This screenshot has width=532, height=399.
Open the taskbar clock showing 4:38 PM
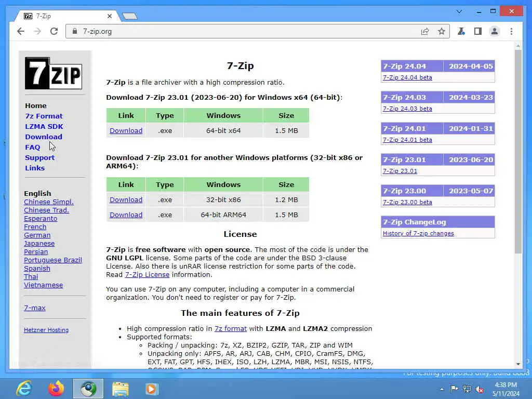(x=506, y=389)
